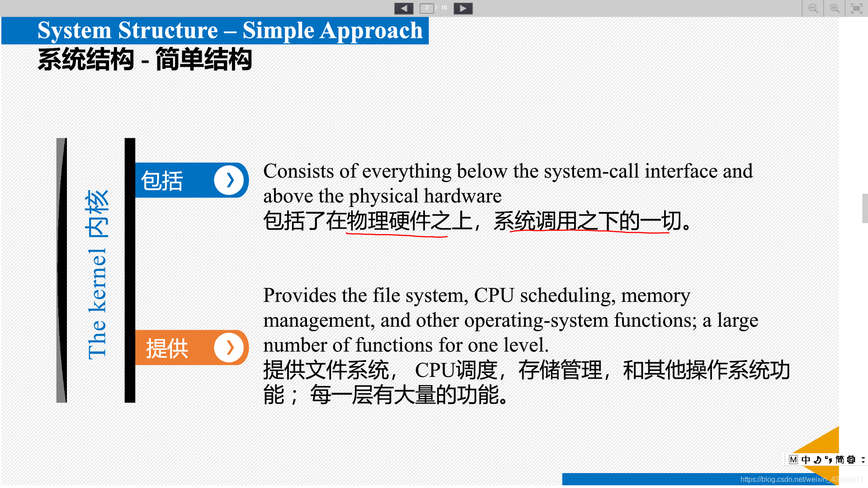Click the next page navigation arrow
Screen dimensions: 868x488
(464, 7)
